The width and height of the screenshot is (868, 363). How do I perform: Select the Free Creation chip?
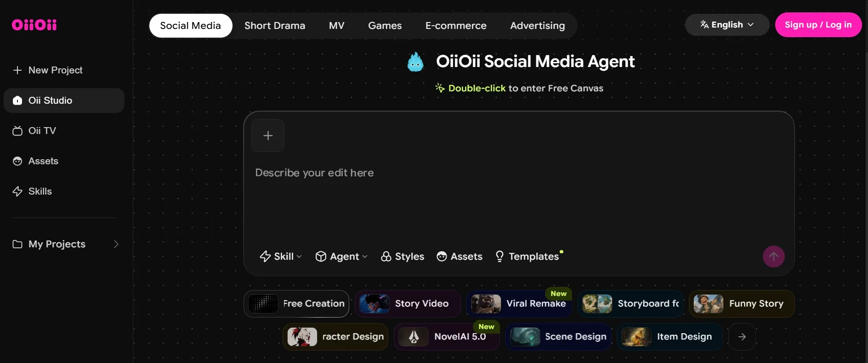[x=296, y=304]
